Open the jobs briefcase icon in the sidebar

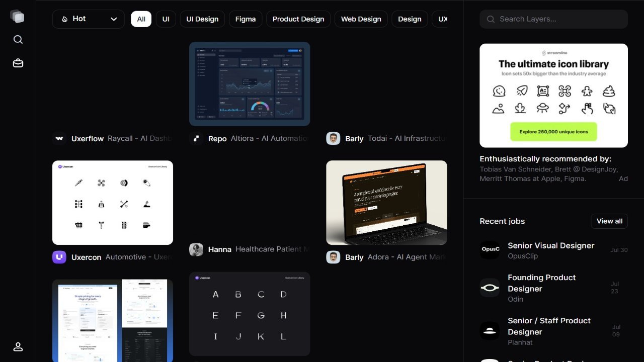18,63
